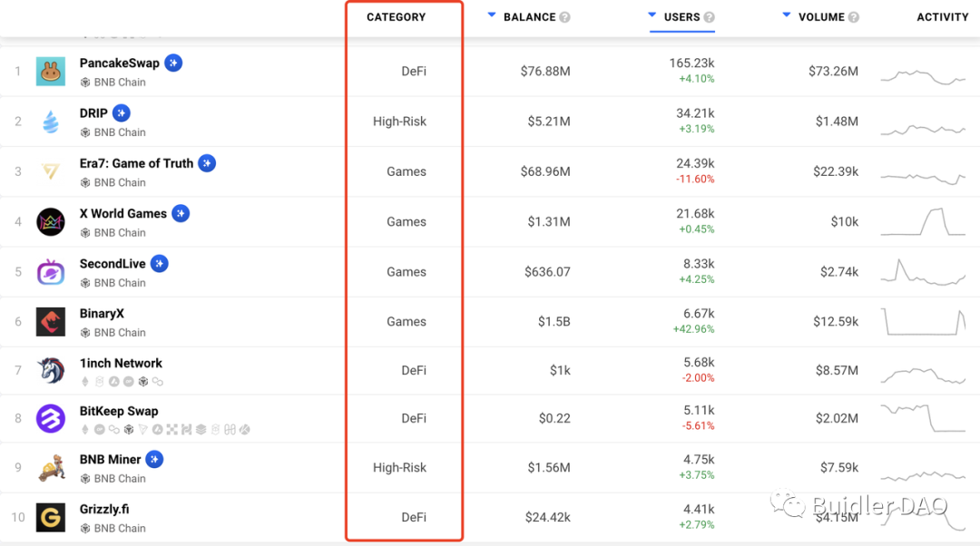Click the DeFi category for PancakeSwap
Image resolution: width=980 pixels, height=546 pixels.
[x=414, y=72]
